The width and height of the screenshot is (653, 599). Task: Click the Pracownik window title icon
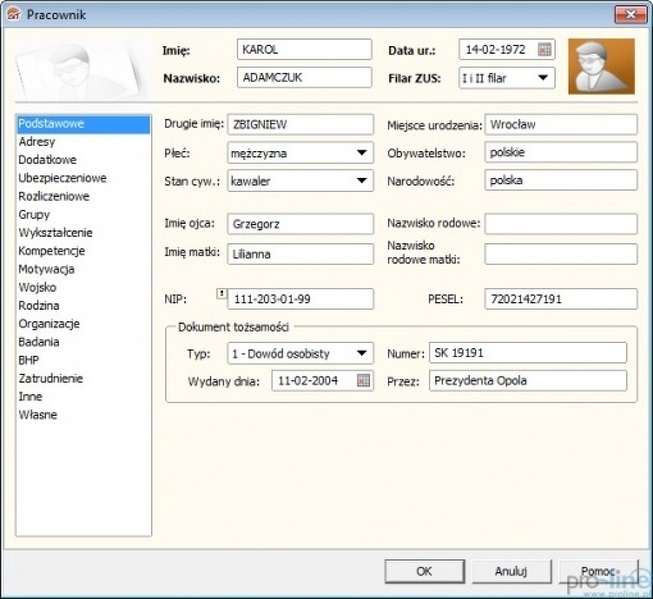pos(13,14)
